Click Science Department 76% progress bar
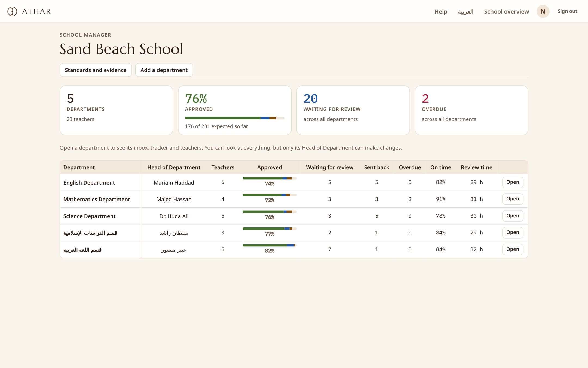588x368 pixels. (269, 212)
